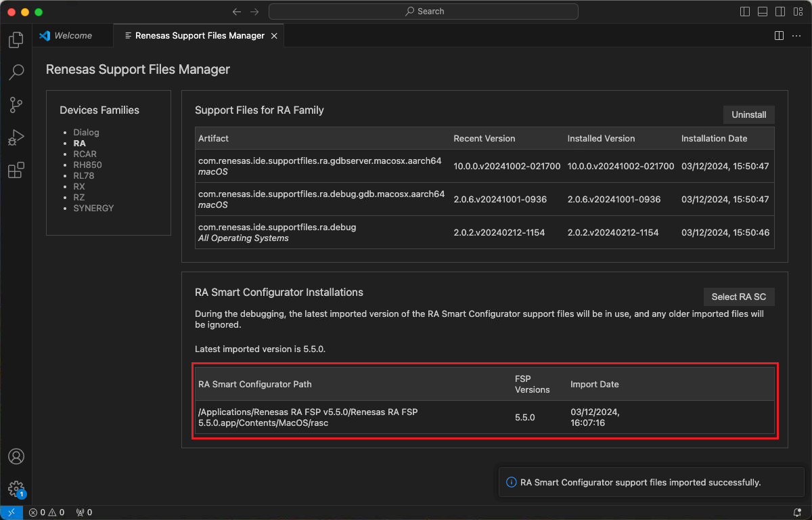Click the ports forwarded indicator in status bar
The image size is (812, 520).
click(84, 513)
